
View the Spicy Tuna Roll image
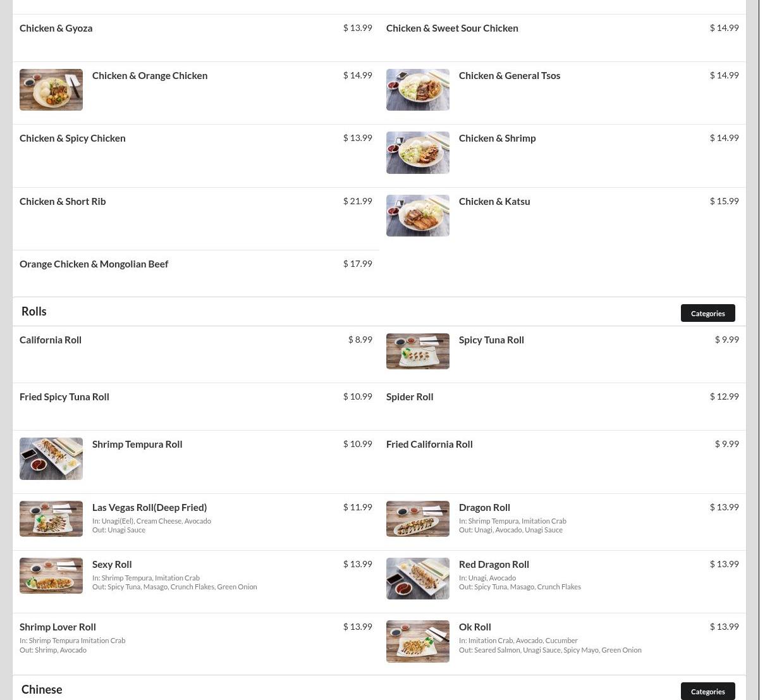click(x=418, y=351)
